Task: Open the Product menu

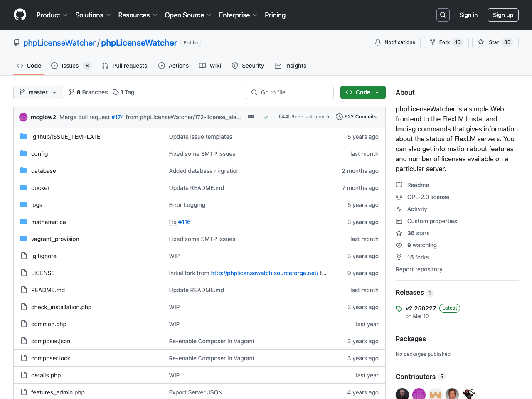Action: tap(52, 15)
